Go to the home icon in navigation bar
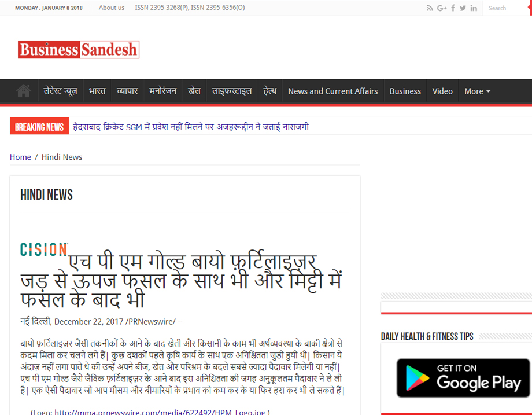The image size is (532, 415). click(x=23, y=91)
